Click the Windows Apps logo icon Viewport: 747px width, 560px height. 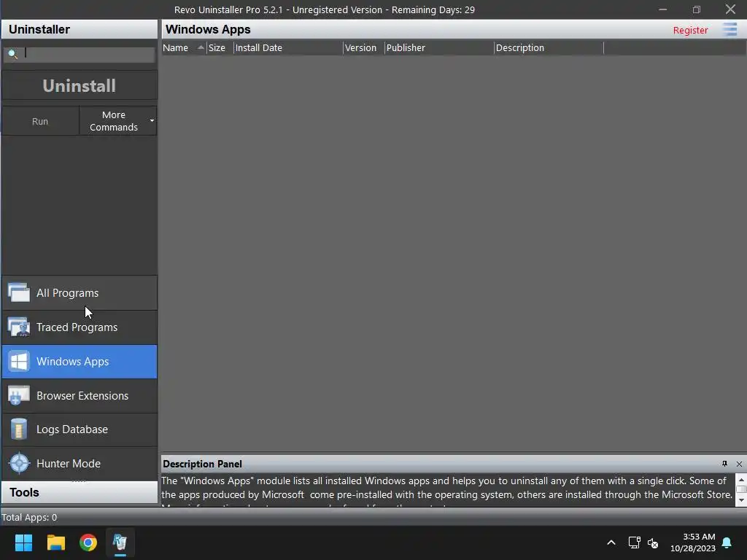19,362
